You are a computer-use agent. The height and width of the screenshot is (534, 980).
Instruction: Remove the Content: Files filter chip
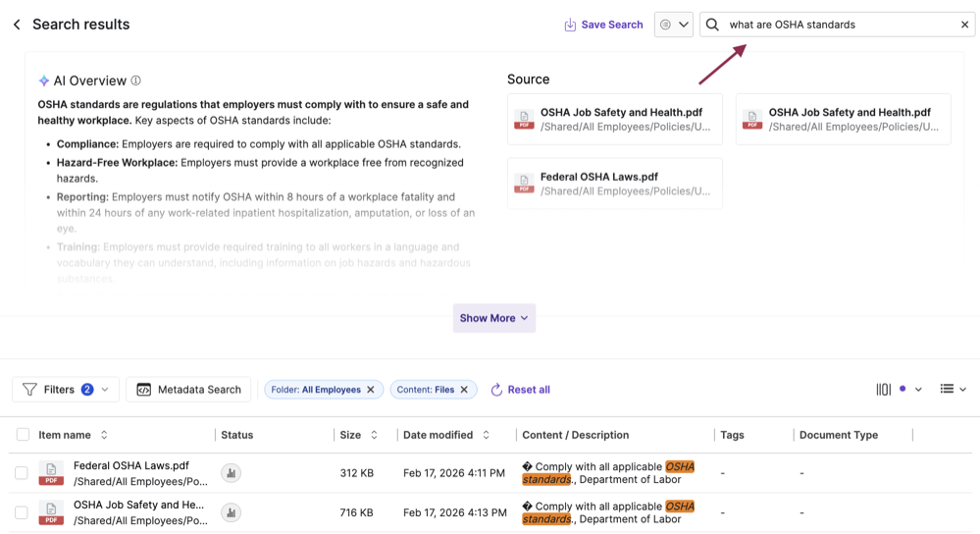(x=466, y=390)
